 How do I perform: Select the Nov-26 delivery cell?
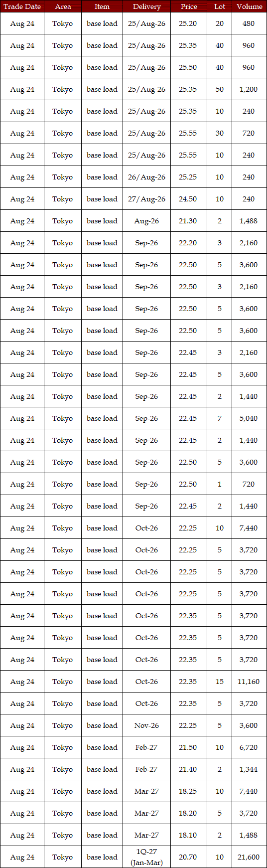click(146, 725)
